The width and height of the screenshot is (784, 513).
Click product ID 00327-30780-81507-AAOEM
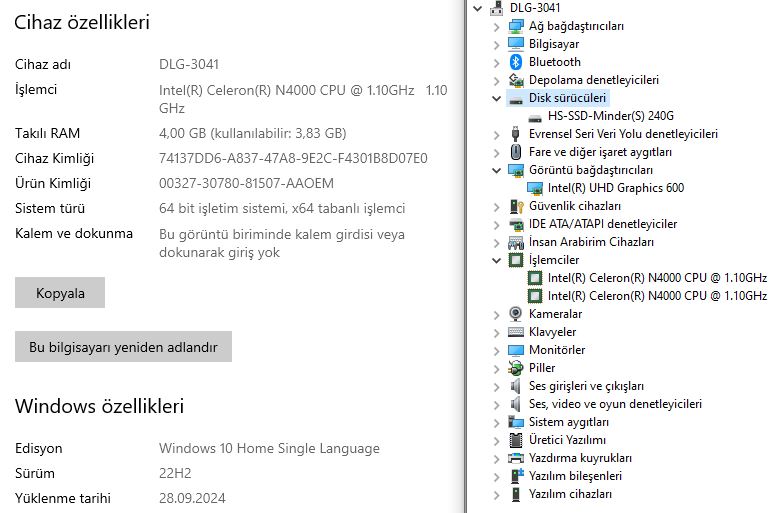pos(246,184)
